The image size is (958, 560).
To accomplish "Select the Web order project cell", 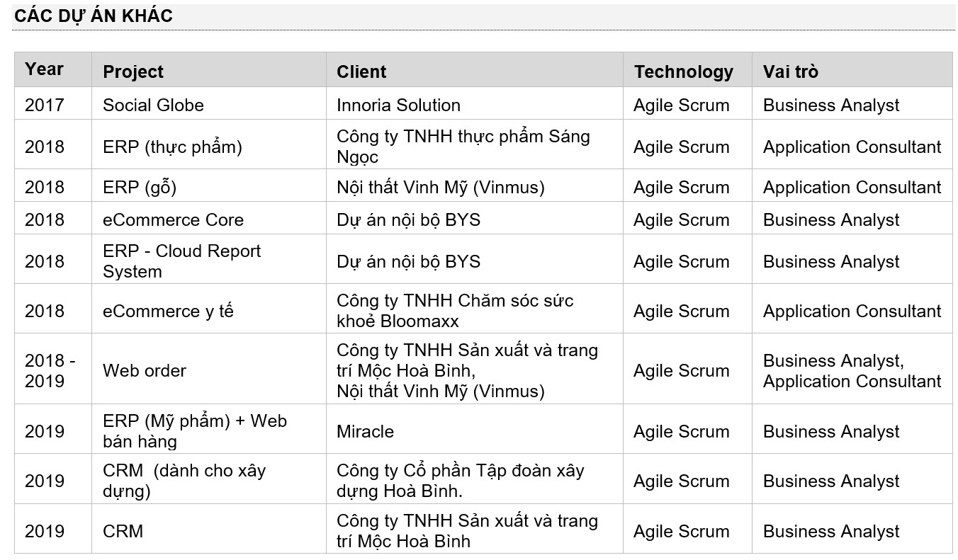I will click(209, 370).
